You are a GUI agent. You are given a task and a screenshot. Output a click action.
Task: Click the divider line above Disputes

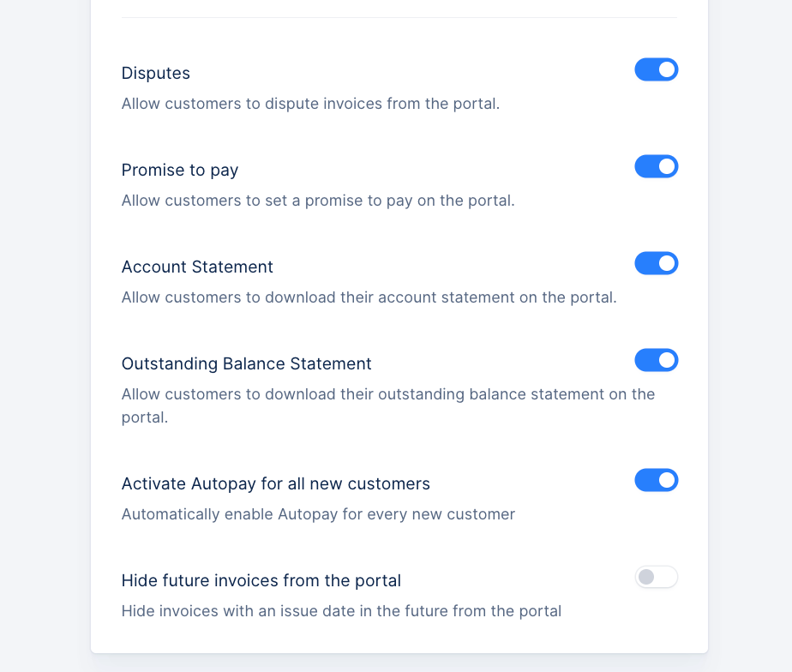[x=399, y=17]
